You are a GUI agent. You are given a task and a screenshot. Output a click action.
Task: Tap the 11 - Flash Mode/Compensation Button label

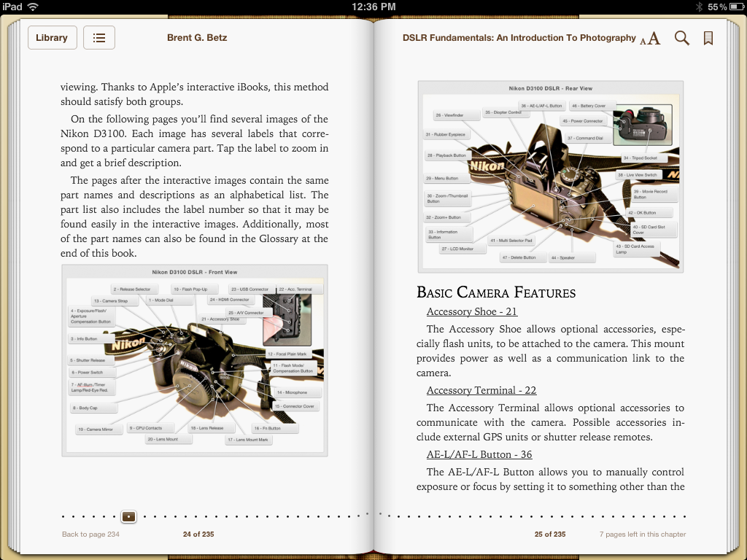(293, 368)
